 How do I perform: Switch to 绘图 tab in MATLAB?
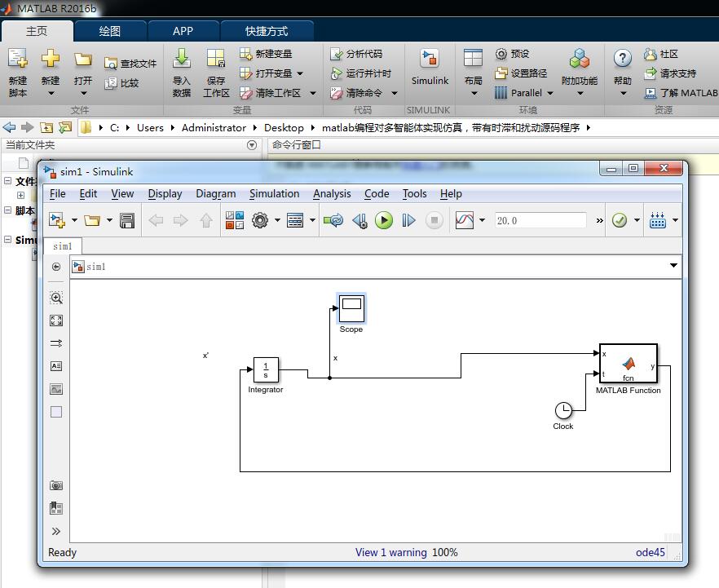(110, 31)
